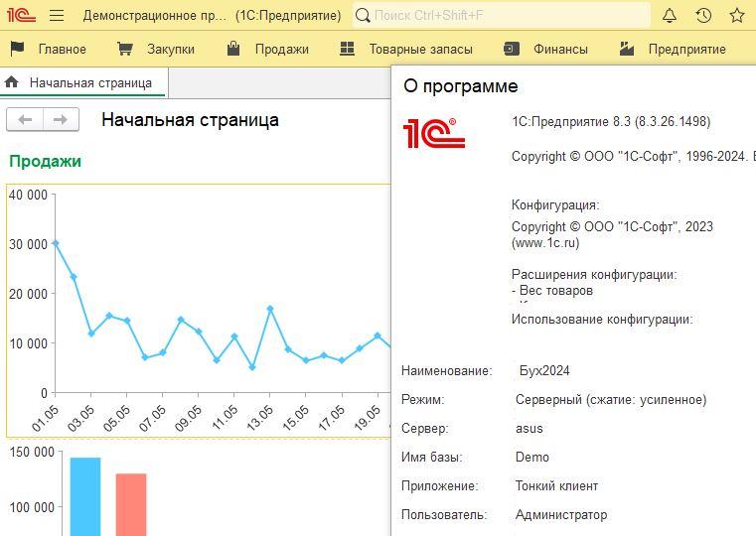Click the blue bar in the lower chart
This screenshot has width=756, height=536.
point(85,496)
